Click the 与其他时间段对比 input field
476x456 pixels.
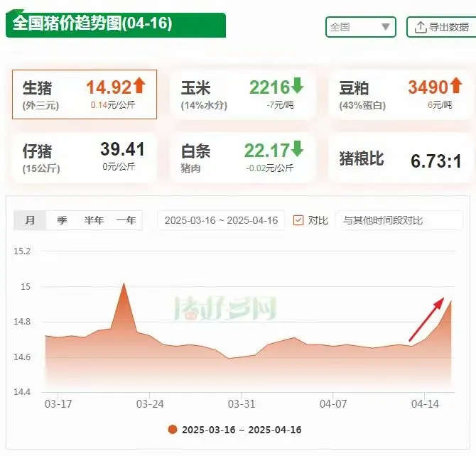[399, 220]
